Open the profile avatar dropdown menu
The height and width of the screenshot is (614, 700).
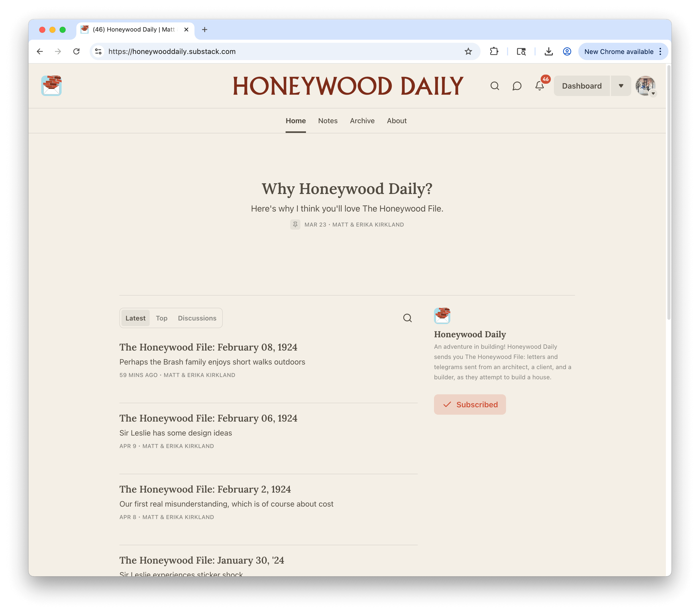pyautogui.click(x=645, y=86)
